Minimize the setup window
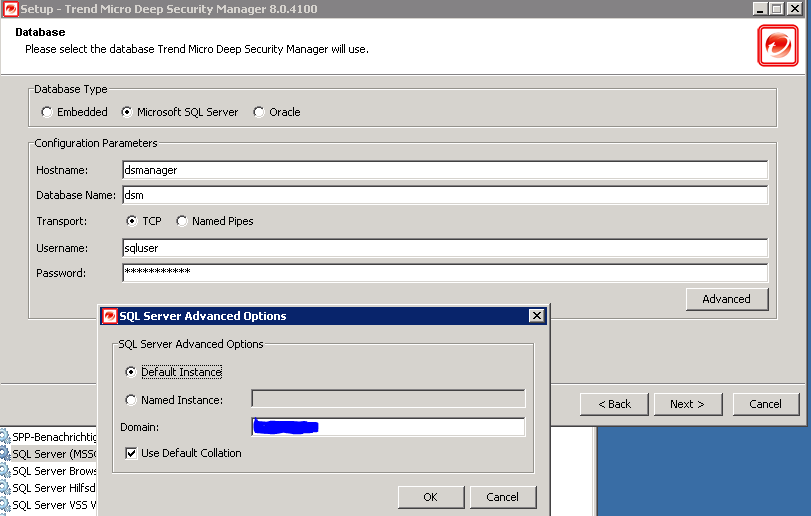Image resolution: width=811 pixels, height=516 pixels. click(760, 9)
